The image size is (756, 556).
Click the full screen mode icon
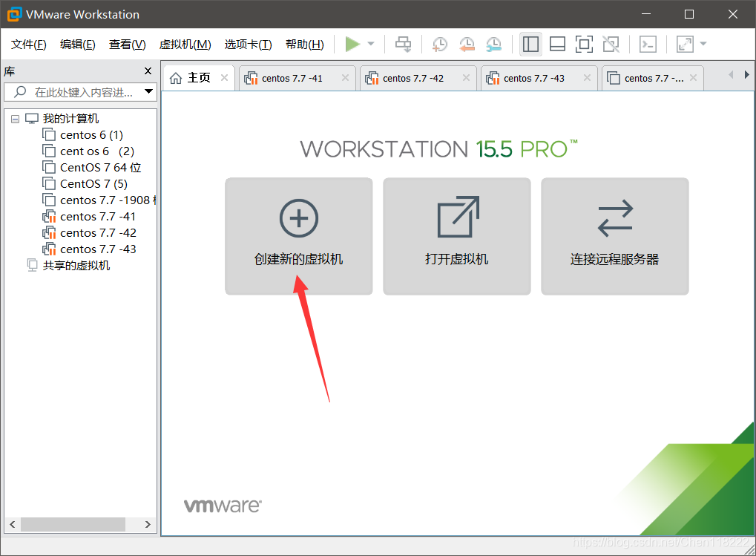(584, 44)
